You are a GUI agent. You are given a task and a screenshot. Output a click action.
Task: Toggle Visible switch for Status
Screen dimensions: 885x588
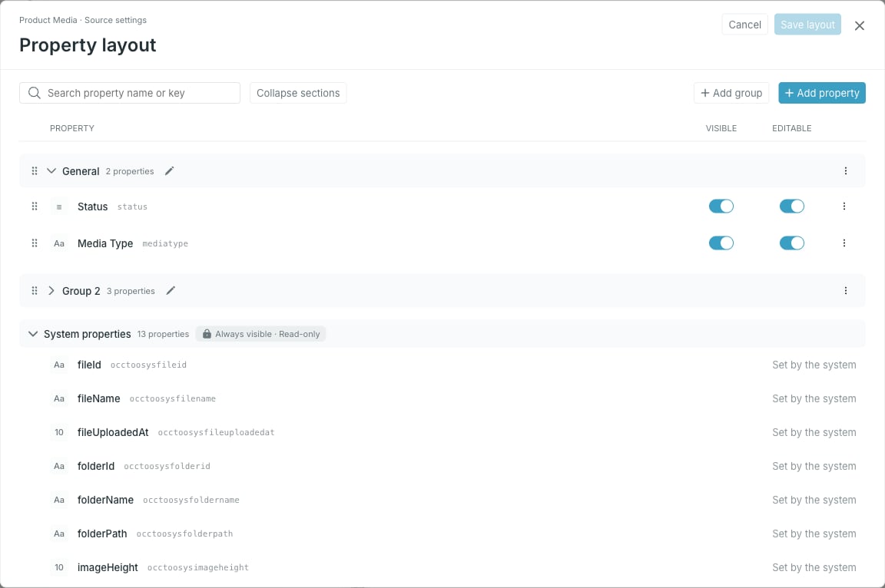721,206
